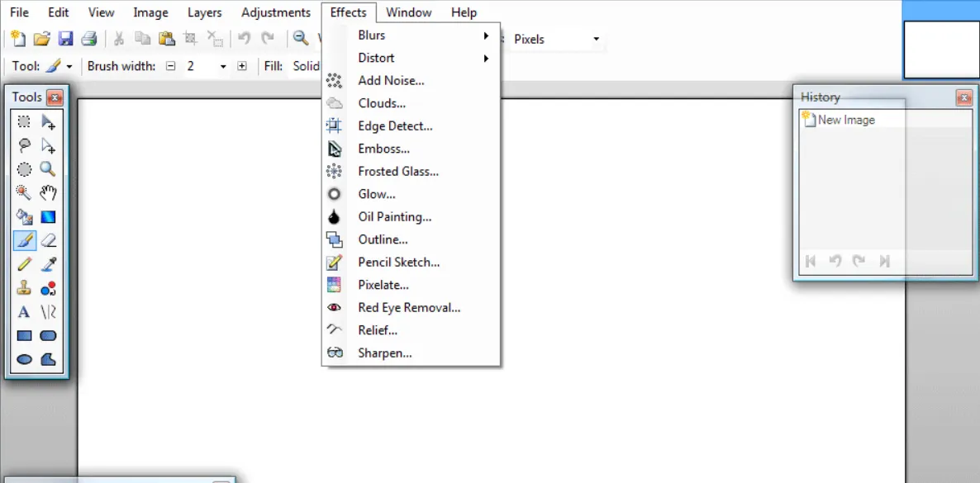Choose the Ellipse shape tool
The width and height of the screenshot is (980, 483).
pos(25,360)
